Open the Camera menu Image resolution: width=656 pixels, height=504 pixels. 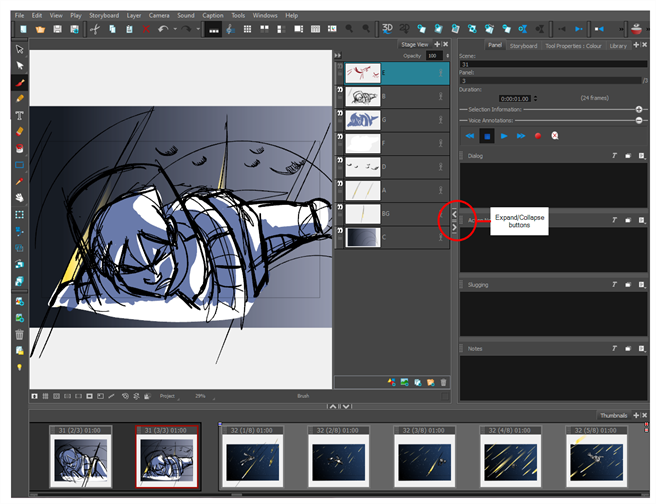(x=159, y=15)
